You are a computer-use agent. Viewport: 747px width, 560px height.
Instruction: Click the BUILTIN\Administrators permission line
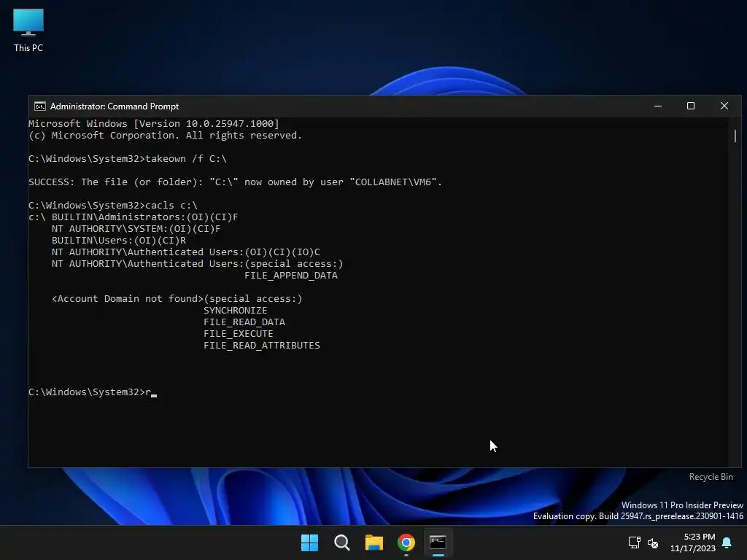133,217
